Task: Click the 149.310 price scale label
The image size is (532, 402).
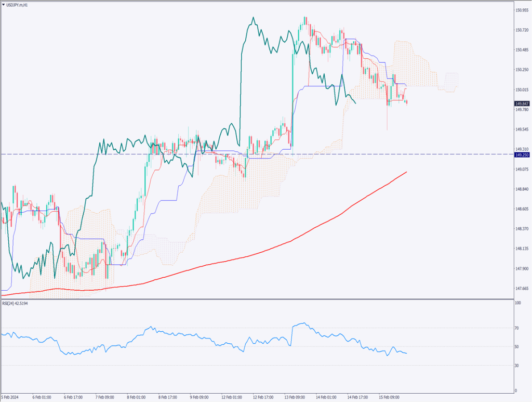Action: [522, 149]
